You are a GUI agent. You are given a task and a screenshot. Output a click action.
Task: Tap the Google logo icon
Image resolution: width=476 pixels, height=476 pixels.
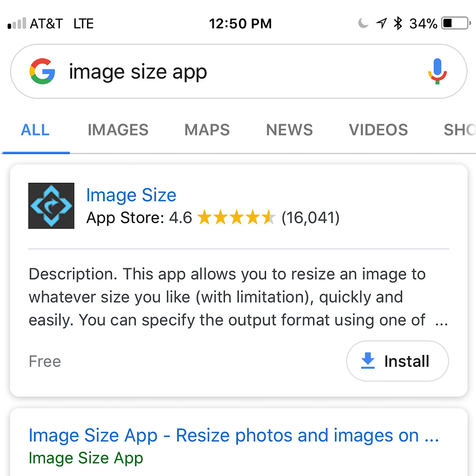42,71
